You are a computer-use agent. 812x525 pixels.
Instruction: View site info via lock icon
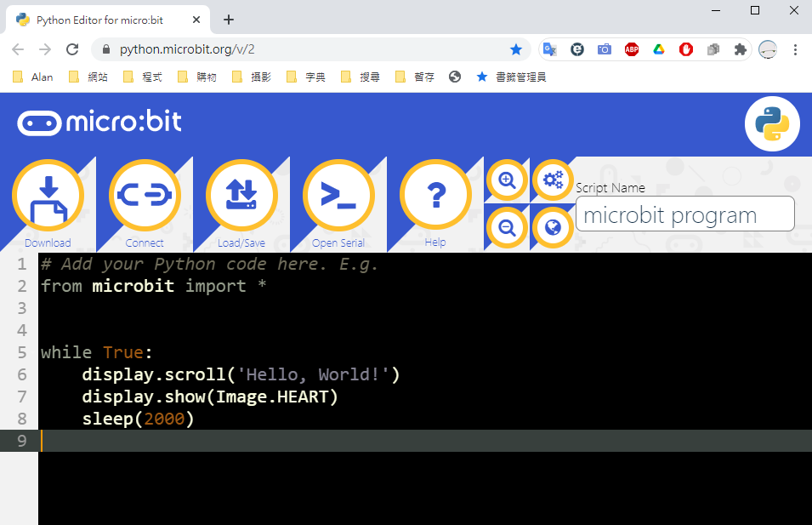pyautogui.click(x=106, y=49)
